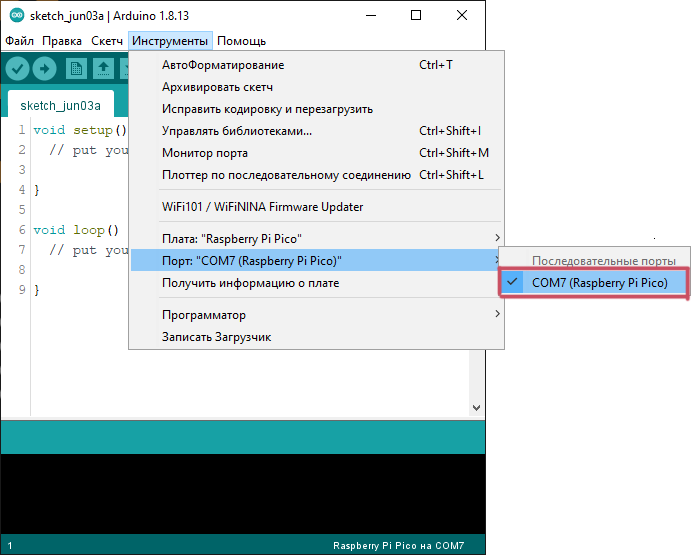Choose Получить информацию о плате
This screenshot has width=691, height=555.
click(x=317, y=283)
